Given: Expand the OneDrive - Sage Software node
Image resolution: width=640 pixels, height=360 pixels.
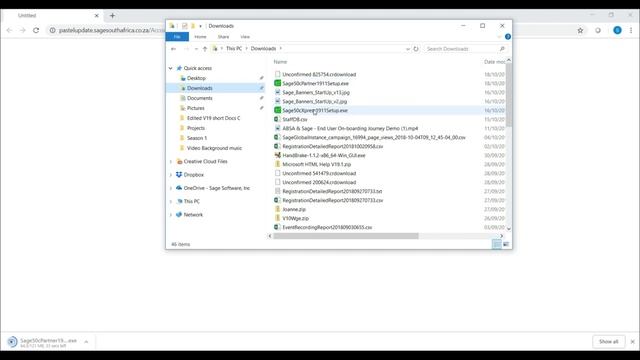Looking at the screenshot, I should click(x=171, y=188).
